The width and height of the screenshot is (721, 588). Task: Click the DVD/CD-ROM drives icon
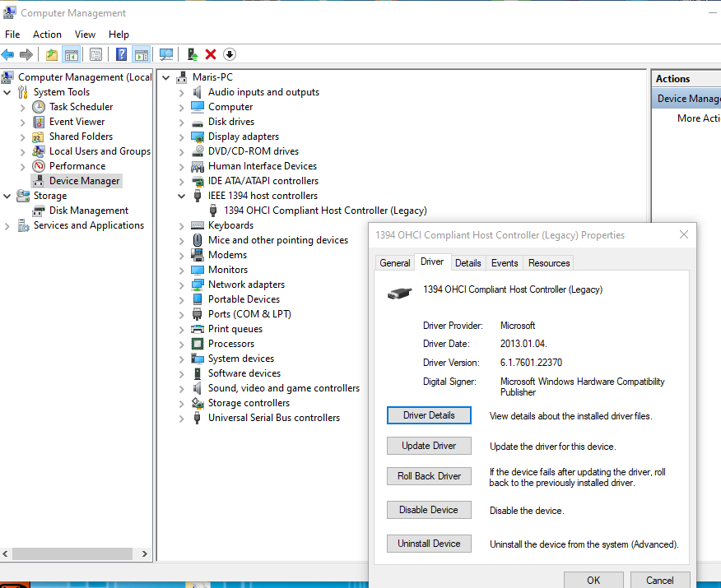[198, 151]
